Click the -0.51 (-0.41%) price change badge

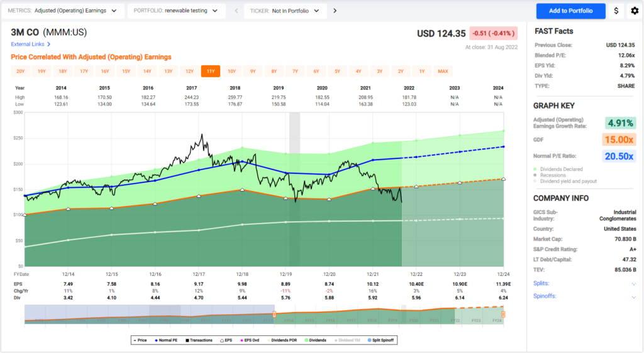click(x=493, y=34)
